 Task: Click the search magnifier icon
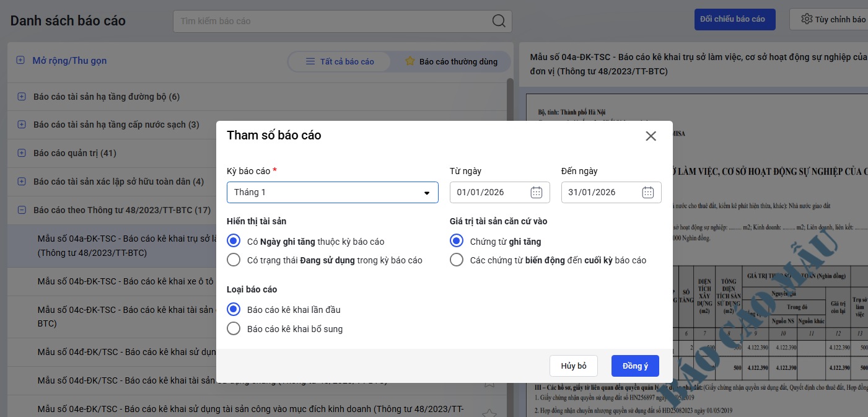[499, 21]
